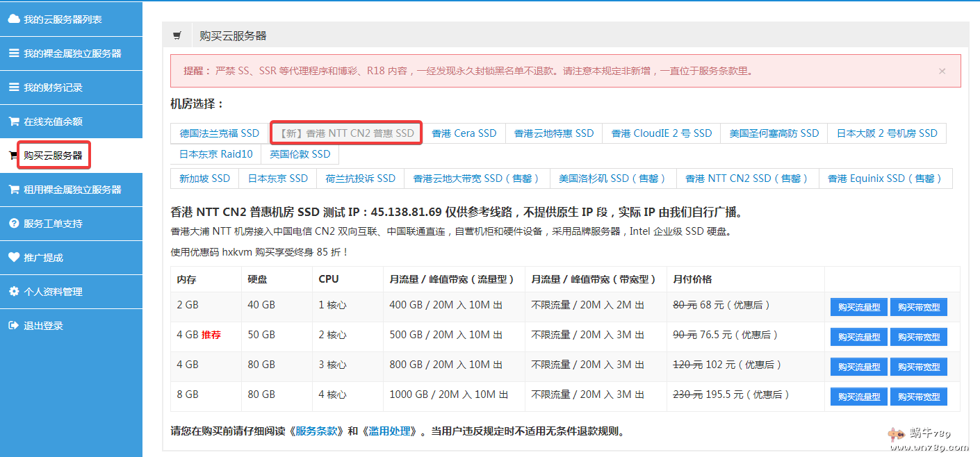980x457 pixels.
Task: Buy traffic-type plan for 2 GB server
Action: [858, 307]
